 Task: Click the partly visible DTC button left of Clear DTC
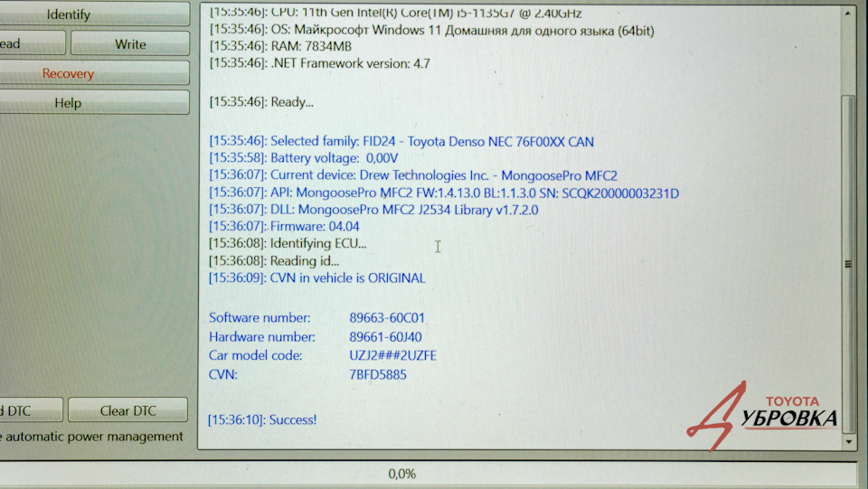(x=31, y=410)
